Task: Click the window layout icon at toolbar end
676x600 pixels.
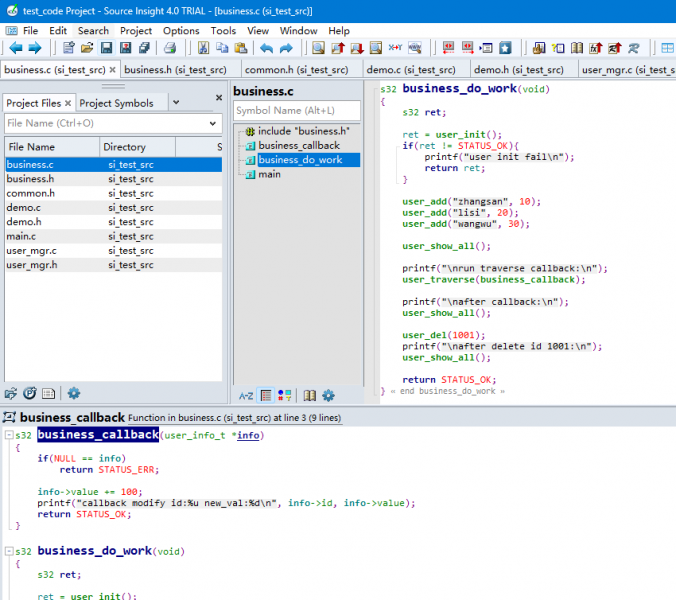Action: [x=667, y=48]
